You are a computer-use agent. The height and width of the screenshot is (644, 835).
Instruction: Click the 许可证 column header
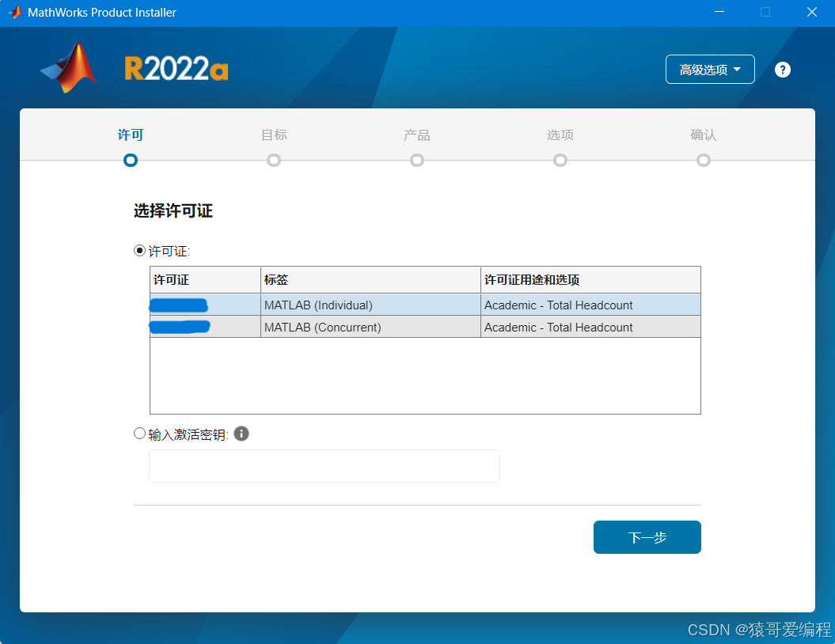[x=205, y=280]
